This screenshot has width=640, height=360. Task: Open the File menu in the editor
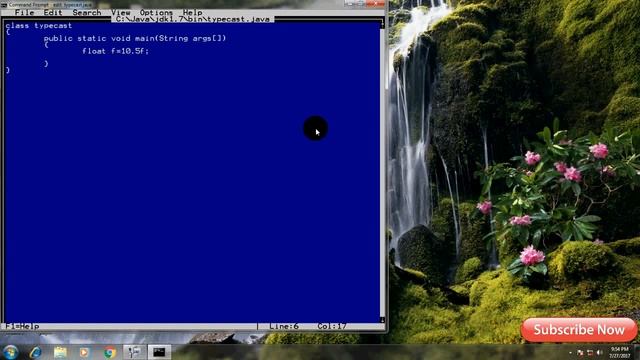point(24,13)
